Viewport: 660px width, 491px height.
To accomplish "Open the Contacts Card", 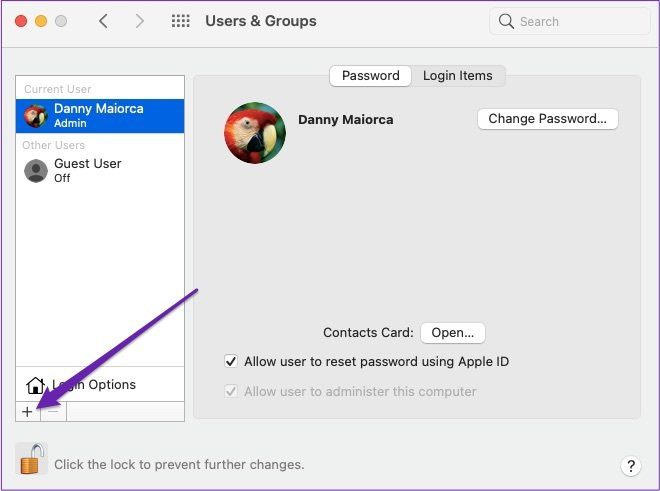I will [x=452, y=333].
